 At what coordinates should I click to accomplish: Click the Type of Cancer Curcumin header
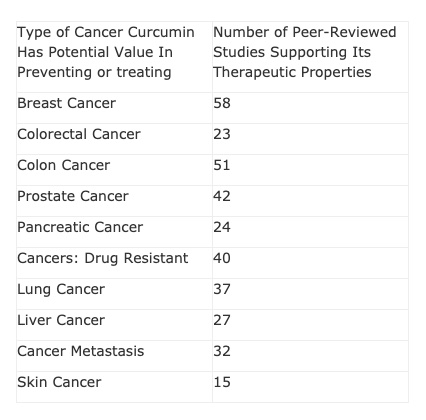pyautogui.click(x=106, y=52)
